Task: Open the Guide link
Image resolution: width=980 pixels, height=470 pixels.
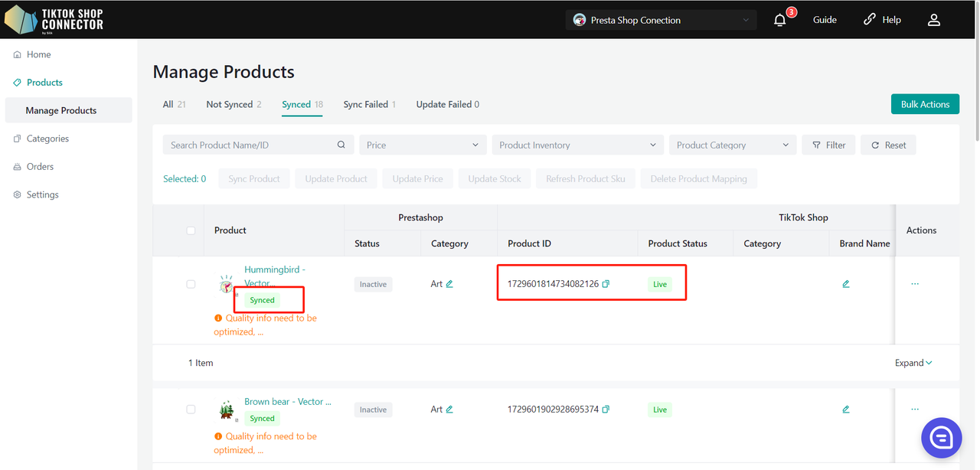Action: tap(825, 20)
